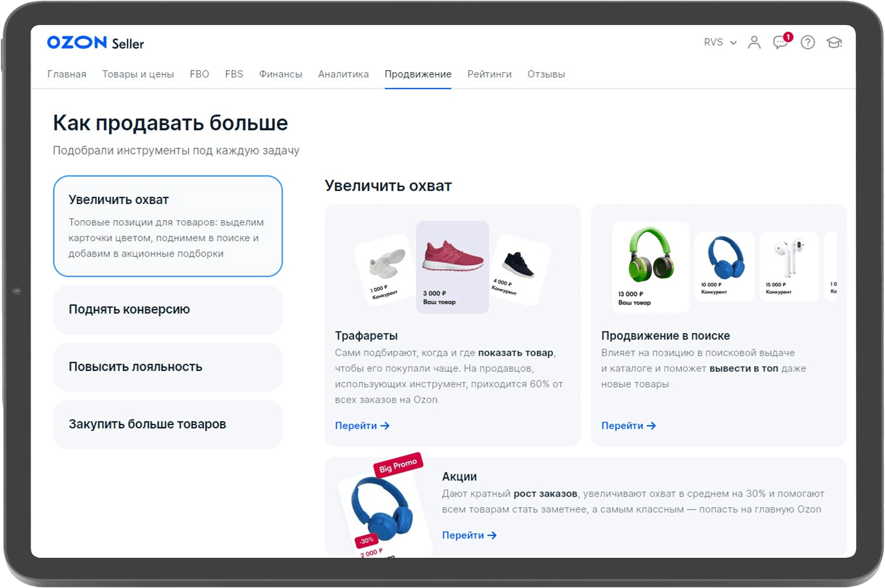Image resolution: width=885 pixels, height=588 pixels.
Task: Switch to the FBO tab
Action: pyautogui.click(x=199, y=74)
